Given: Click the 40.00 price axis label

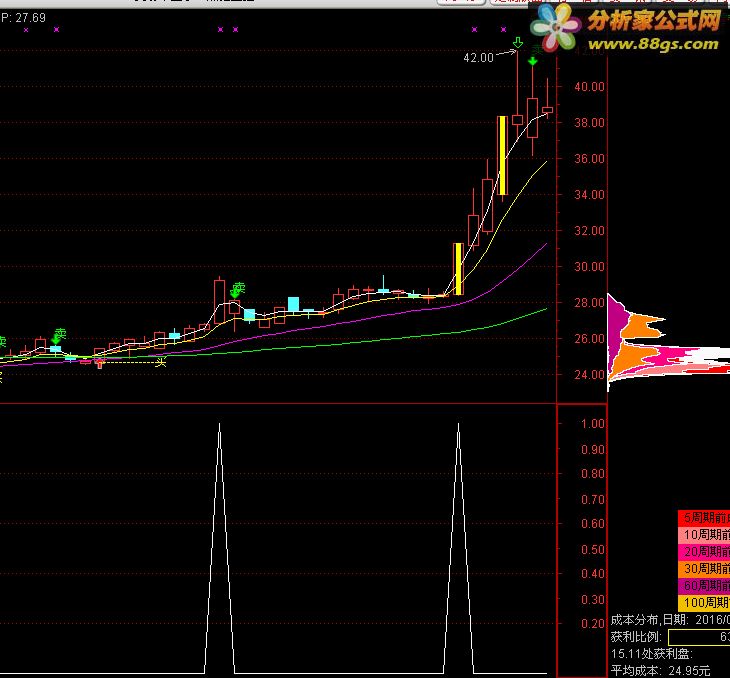Looking at the screenshot, I should click(x=589, y=87).
